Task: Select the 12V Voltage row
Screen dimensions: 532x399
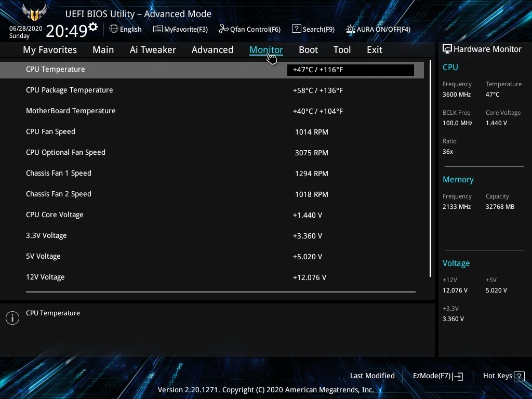Action: click(208, 277)
